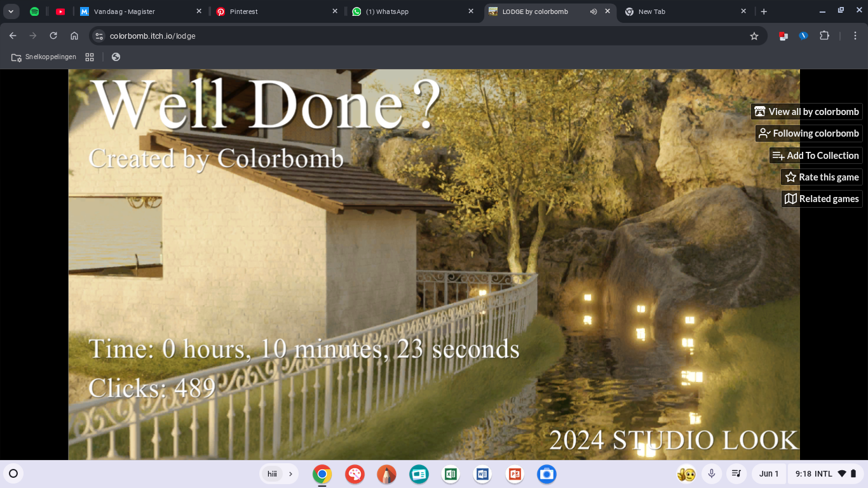This screenshot has width=868, height=488.
Task: Open the emoji shelf tray icon
Action: point(686,474)
